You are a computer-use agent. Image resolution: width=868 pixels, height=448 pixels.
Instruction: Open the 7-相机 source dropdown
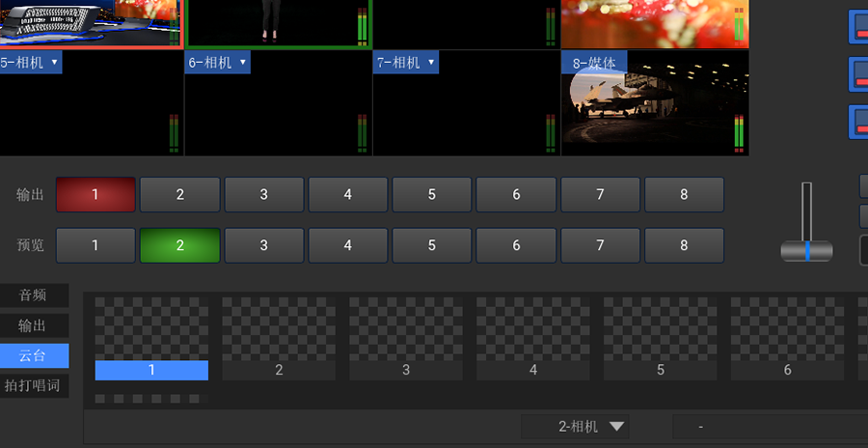(x=430, y=63)
